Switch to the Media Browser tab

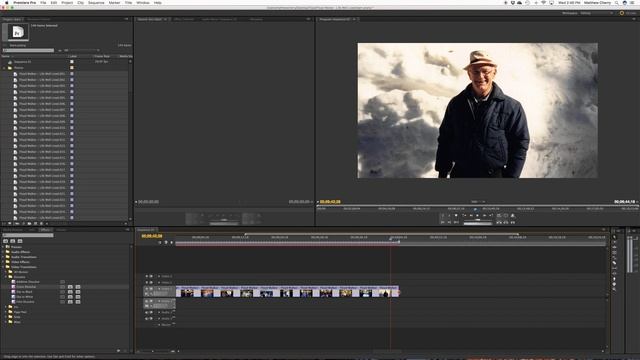click(x=13, y=230)
